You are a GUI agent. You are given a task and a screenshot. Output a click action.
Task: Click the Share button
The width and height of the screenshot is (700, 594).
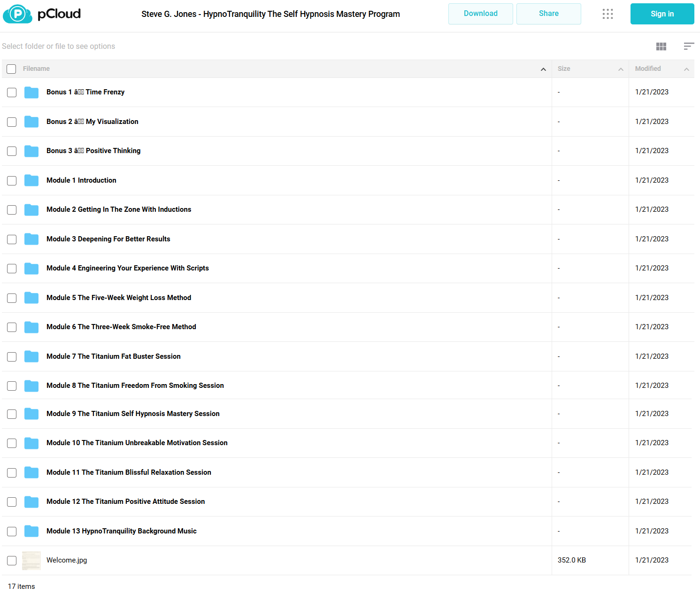[549, 14]
